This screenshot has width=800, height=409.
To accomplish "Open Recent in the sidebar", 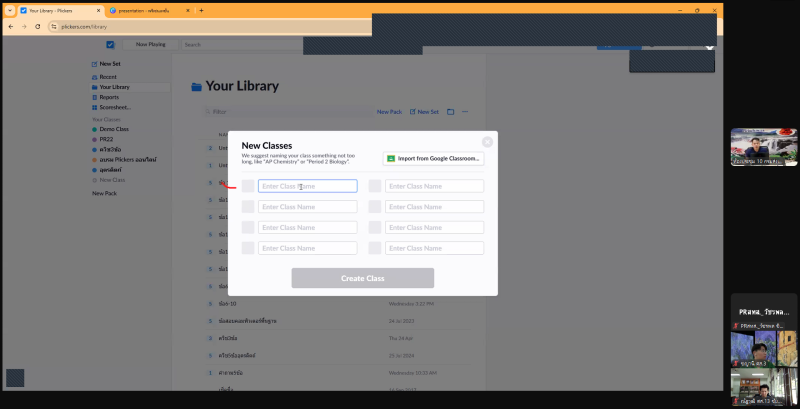I will coord(105,77).
